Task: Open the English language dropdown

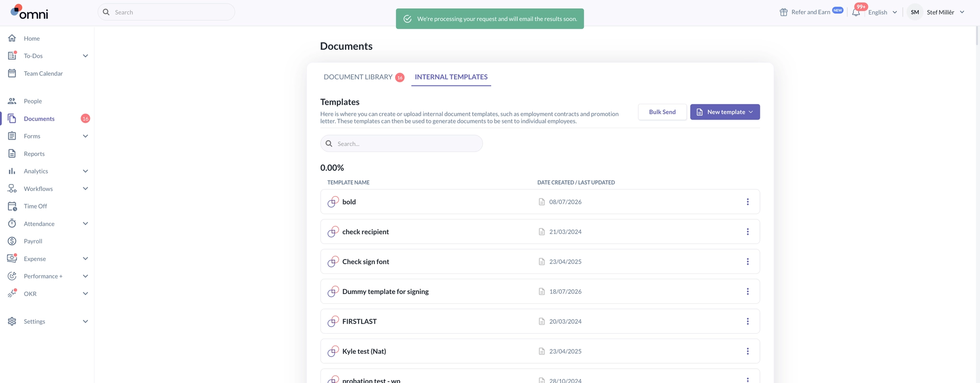Action: (x=882, y=12)
